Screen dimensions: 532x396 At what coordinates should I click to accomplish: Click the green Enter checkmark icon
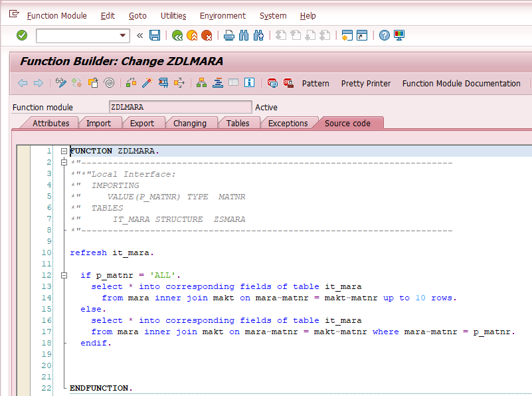pyautogui.click(x=21, y=36)
